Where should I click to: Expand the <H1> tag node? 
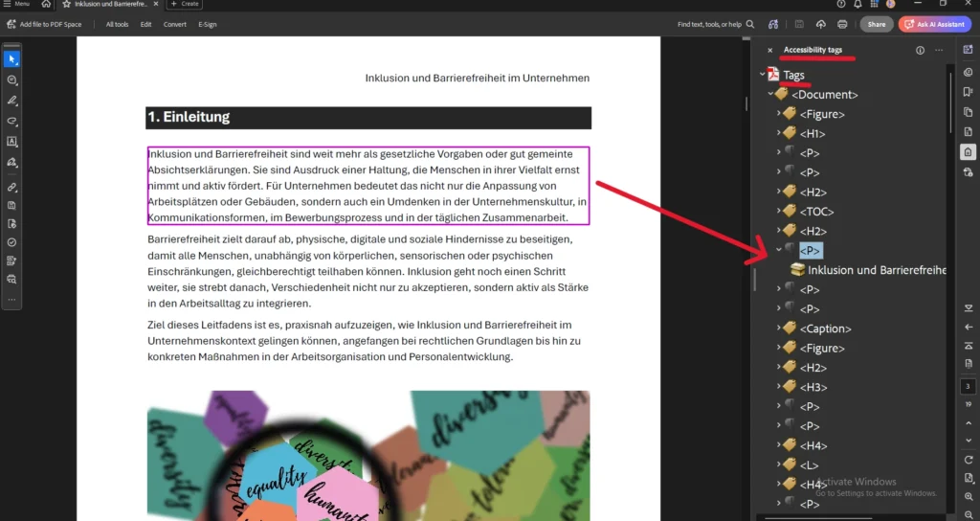pos(779,132)
